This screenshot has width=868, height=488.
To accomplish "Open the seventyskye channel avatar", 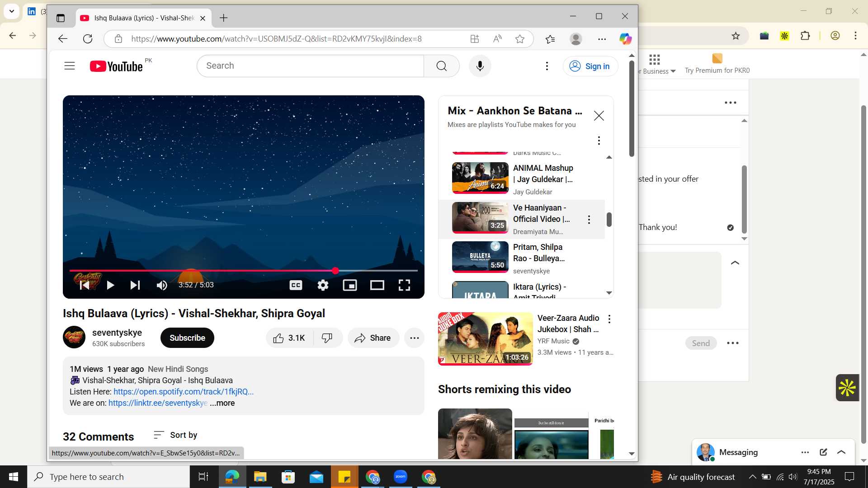I will (x=74, y=337).
